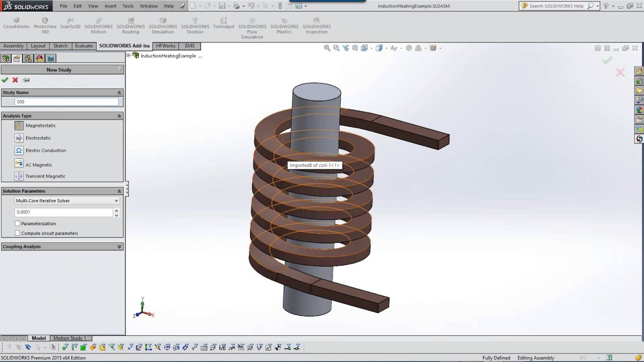
Task: Open the Tools menu
Action: pyautogui.click(x=128, y=6)
